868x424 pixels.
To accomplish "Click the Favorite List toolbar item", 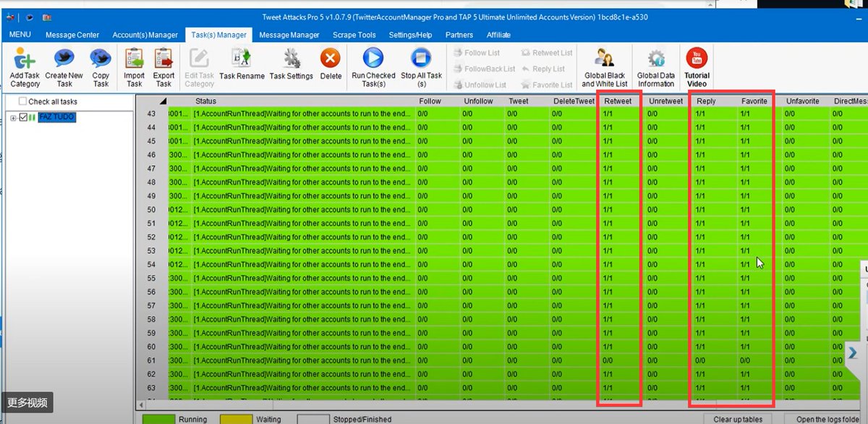I will click(546, 85).
